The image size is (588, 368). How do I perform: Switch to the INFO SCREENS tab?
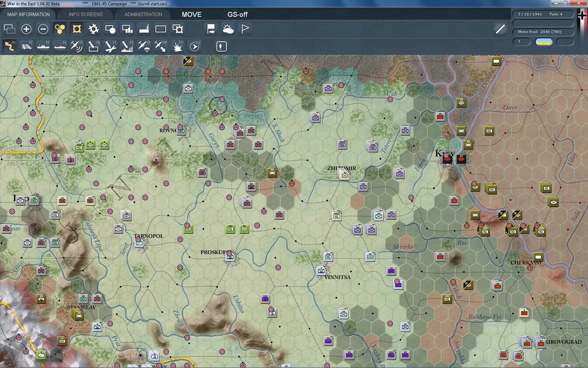click(86, 14)
